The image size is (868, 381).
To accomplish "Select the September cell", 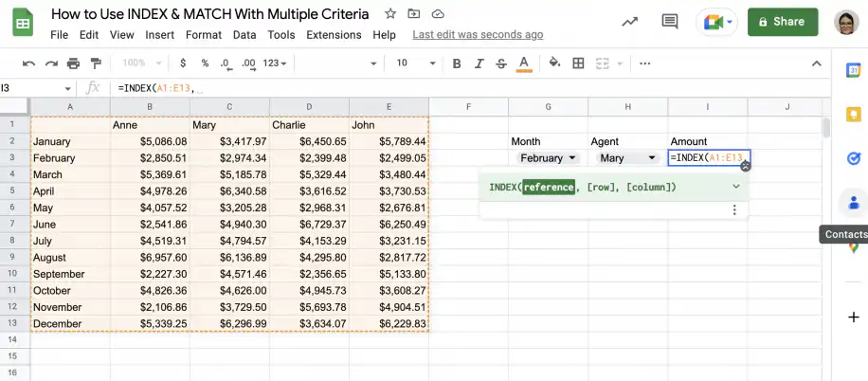I will 70,274.
